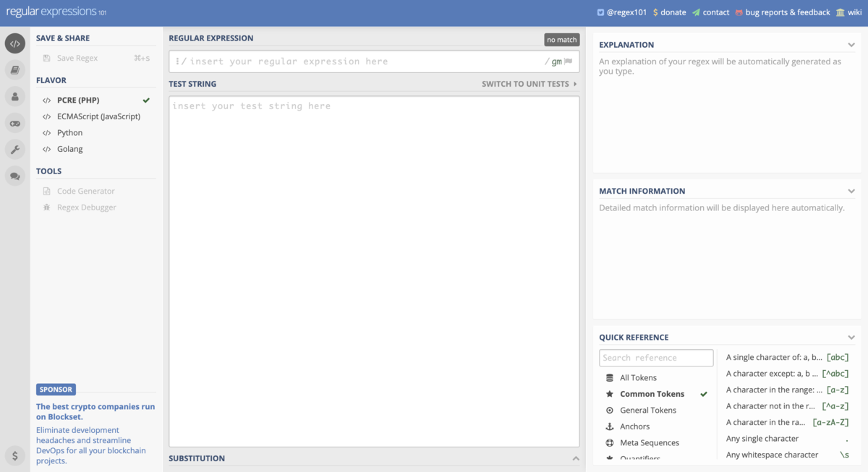Screen dimensions: 868x472
Task: Open the gm regex flags dropdown
Action: [557, 61]
